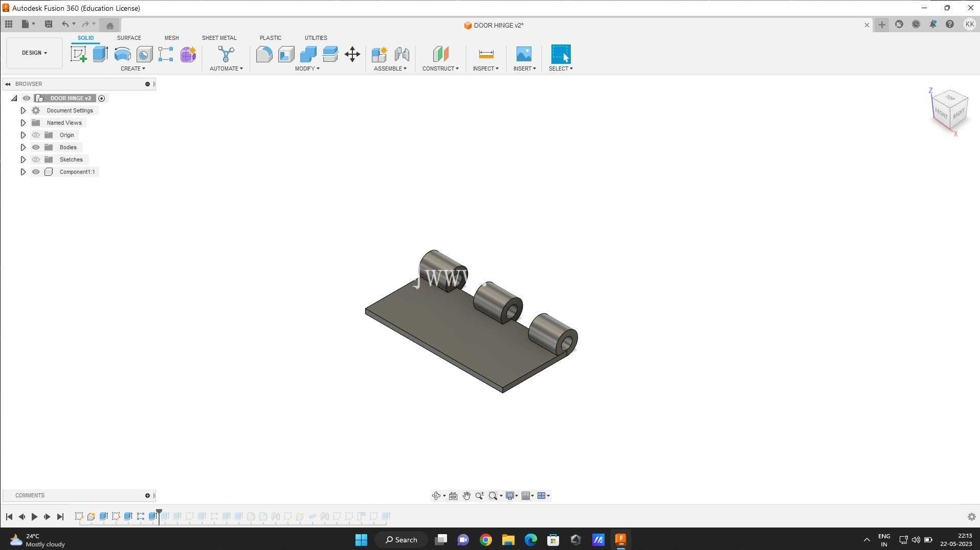Switch to the MESH tab
This screenshot has width=980, height=550.
pyautogui.click(x=171, y=38)
